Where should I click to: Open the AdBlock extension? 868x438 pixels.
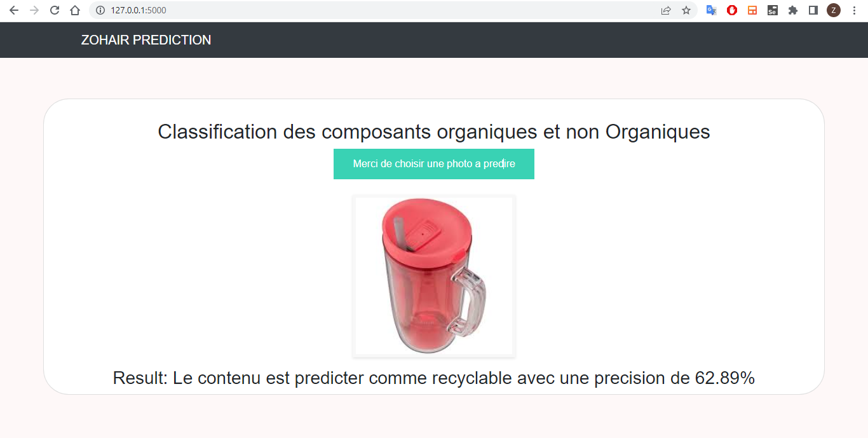point(731,10)
